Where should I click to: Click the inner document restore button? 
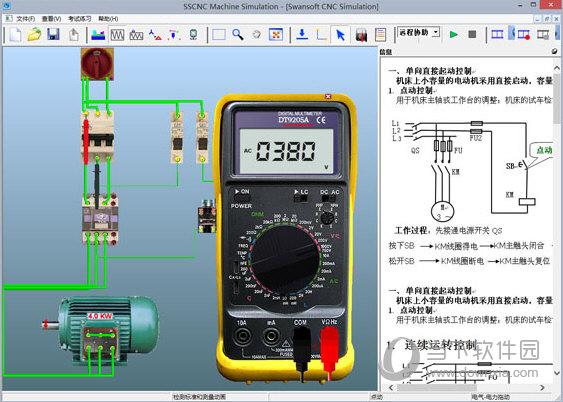pyautogui.click(x=547, y=19)
